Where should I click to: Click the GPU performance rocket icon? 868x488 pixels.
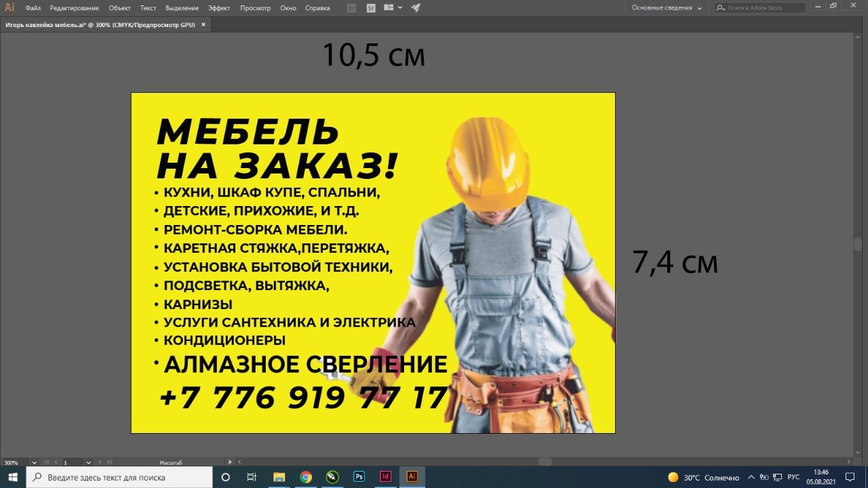[x=416, y=8]
